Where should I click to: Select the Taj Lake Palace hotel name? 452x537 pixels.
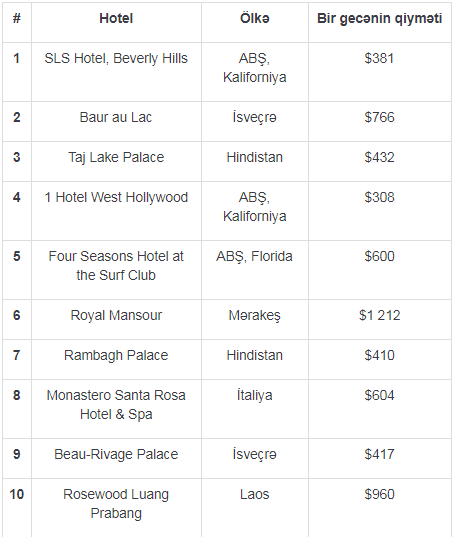116,158
